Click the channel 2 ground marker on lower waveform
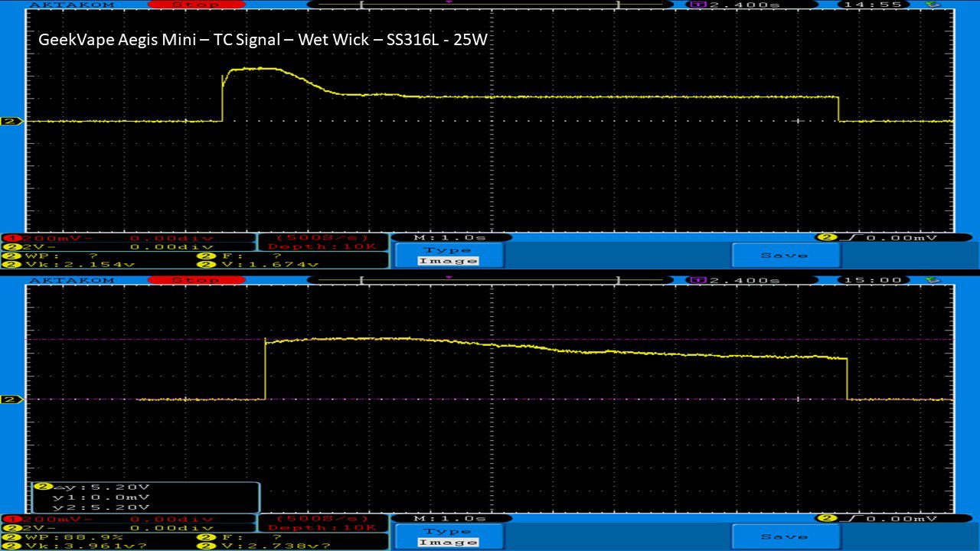Screen dimensions: 980x551 click(x=11, y=399)
